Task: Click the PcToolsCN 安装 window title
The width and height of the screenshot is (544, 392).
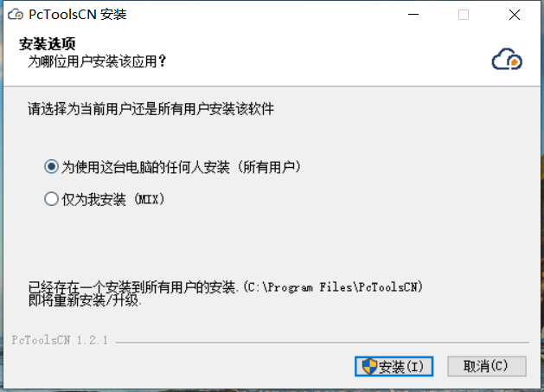Action: click(78, 15)
